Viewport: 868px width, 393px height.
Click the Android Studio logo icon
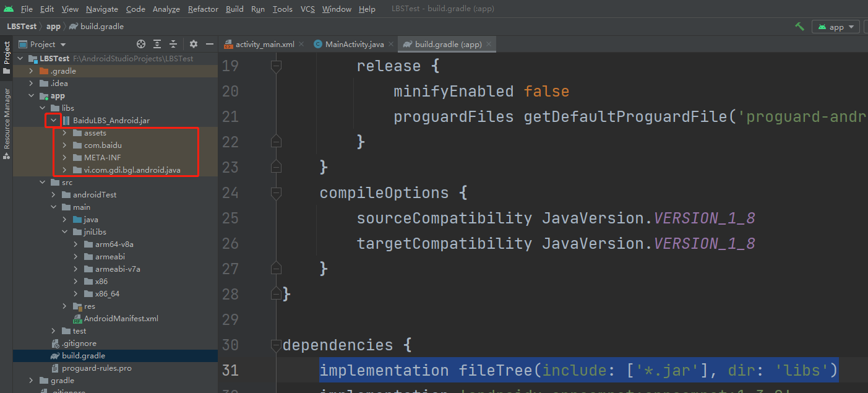coord(8,9)
